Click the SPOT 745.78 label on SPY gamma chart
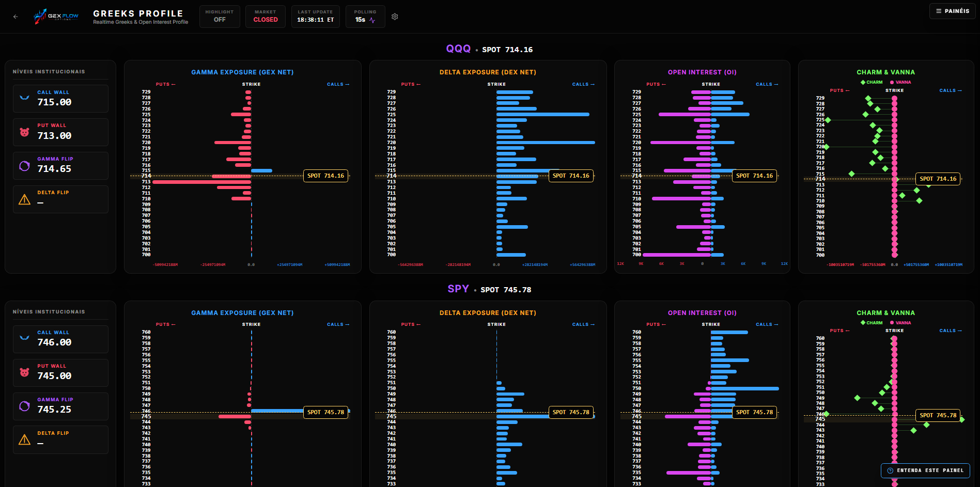The image size is (980, 487). [325, 412]
